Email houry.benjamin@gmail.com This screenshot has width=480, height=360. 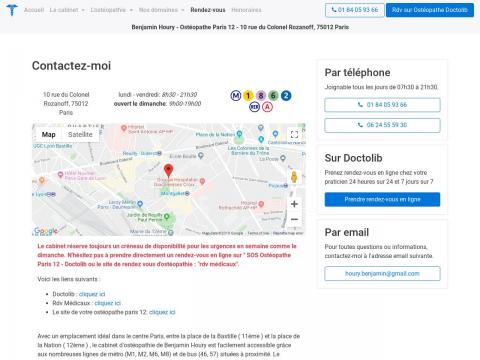pos(382,274)
